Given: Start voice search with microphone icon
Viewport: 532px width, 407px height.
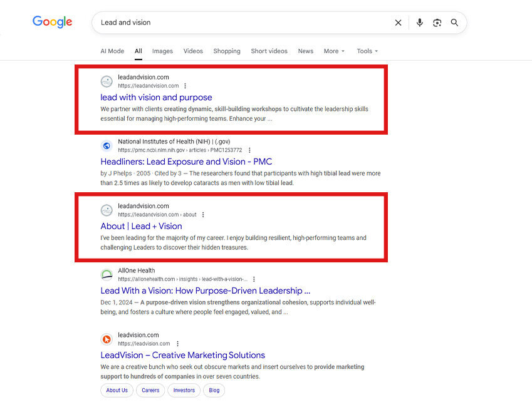Looking at the screenshot, I should coord(419,23).
